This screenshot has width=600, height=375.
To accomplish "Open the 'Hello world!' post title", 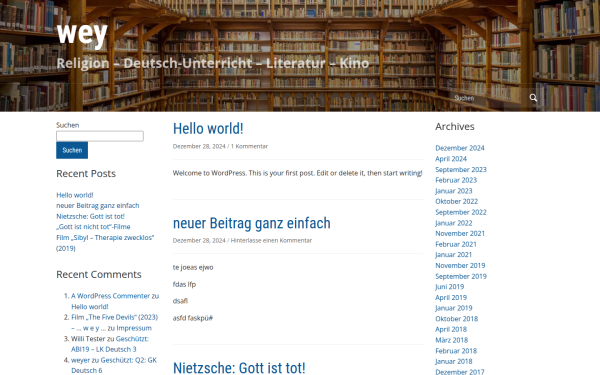I will click(208, 129).
